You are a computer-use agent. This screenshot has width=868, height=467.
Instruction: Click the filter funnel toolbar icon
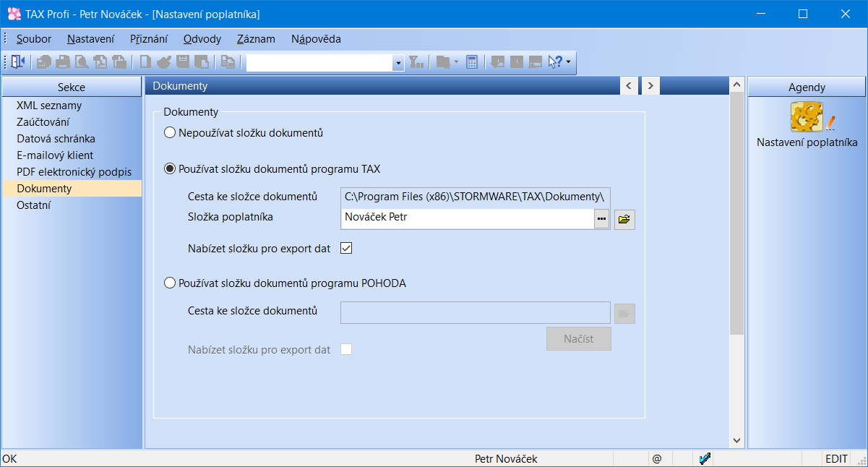pos(416,62)
